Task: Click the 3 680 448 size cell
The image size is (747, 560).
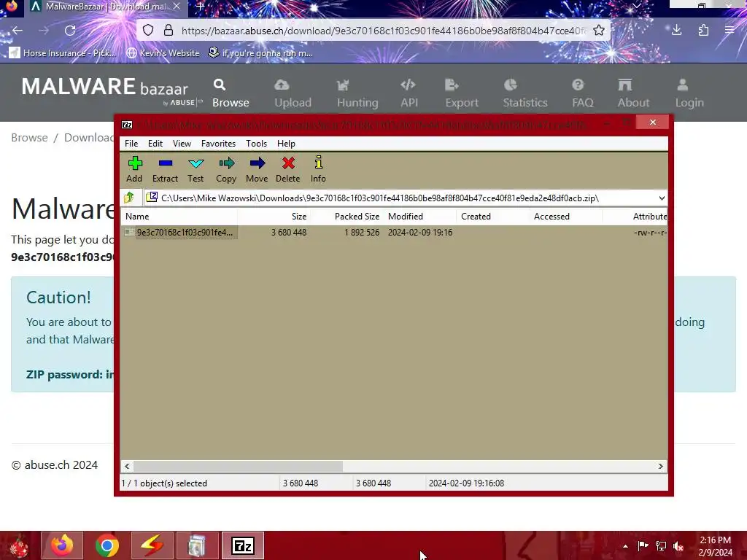Action: pyautogui.click(x=289, y=233)
